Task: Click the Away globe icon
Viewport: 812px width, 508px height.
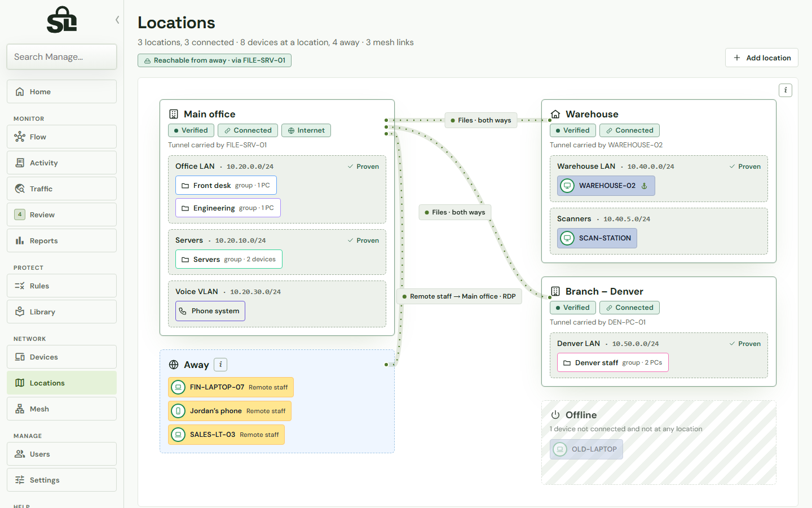Action: pyautogui.click(x=174, y=365)
